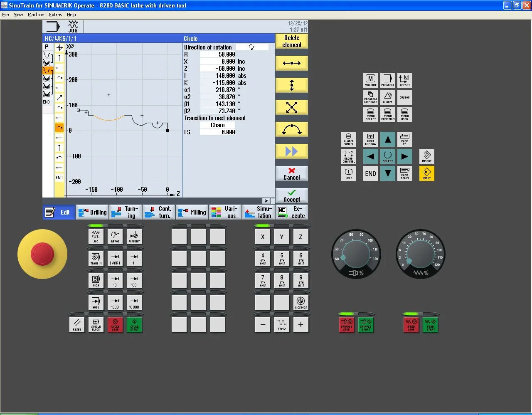Click the FEED STOP key
This screenshot has width=532, height=415.
(x=411, y=325)
